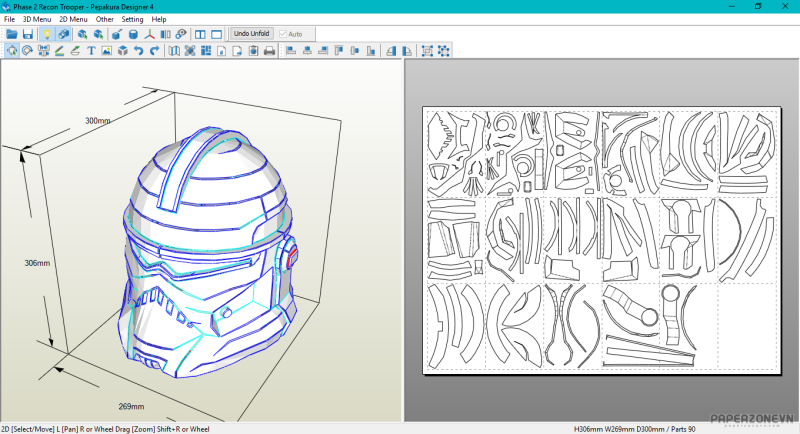Viewport: 800px width, 434px height.
Task: Click the Print icon in toolbar
Action: click(269, 51)
